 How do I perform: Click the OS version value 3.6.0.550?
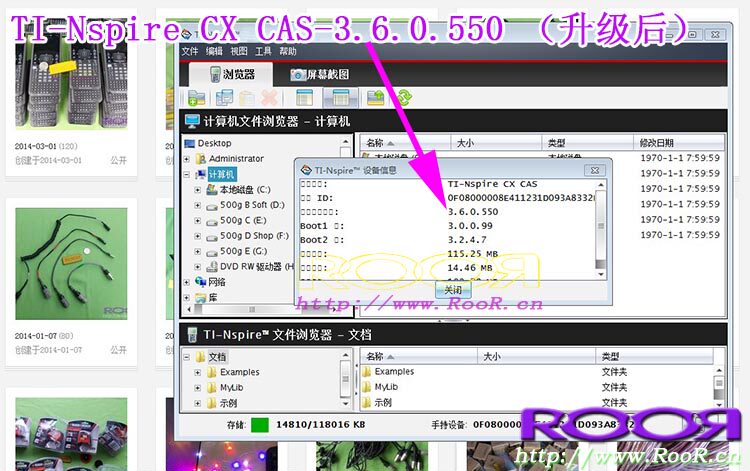tap(473, 212)
